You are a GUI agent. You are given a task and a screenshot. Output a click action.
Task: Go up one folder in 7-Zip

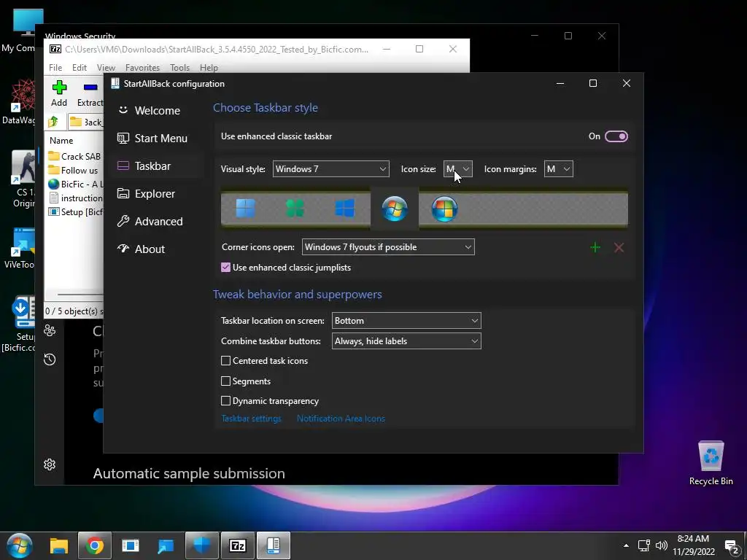pos(53,122)
